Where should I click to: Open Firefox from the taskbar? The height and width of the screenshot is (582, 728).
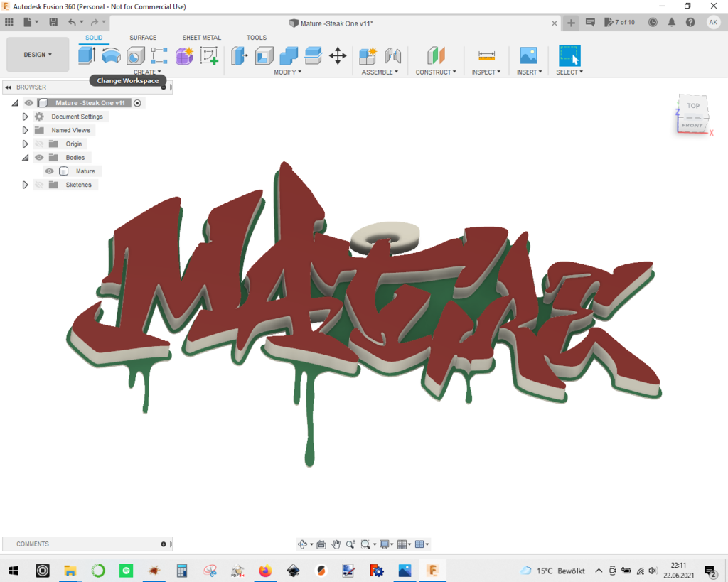point(265,571)
